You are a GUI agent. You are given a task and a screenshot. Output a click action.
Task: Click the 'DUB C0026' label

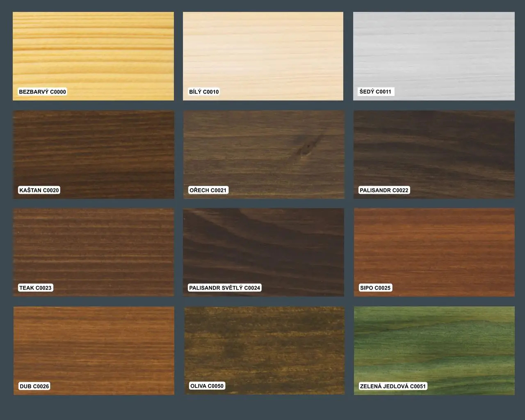click(34, 386)
